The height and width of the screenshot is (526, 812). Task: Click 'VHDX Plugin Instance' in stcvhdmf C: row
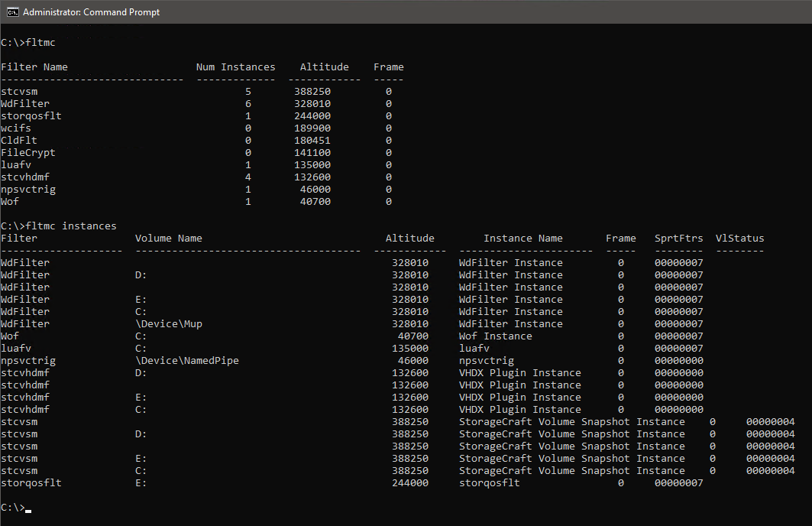point(520,409)
